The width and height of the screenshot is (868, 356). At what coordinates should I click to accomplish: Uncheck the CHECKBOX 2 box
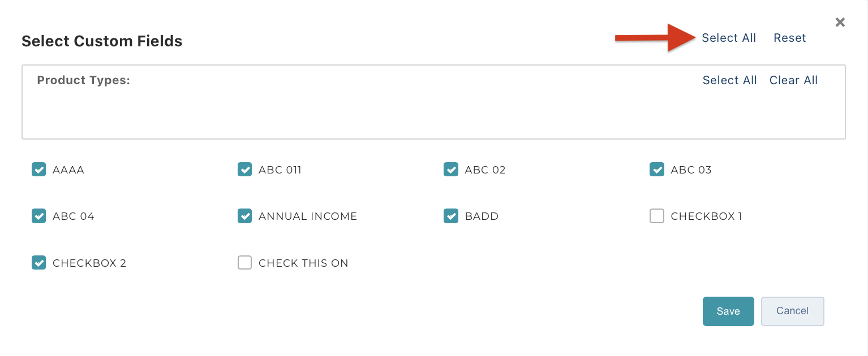38,263
